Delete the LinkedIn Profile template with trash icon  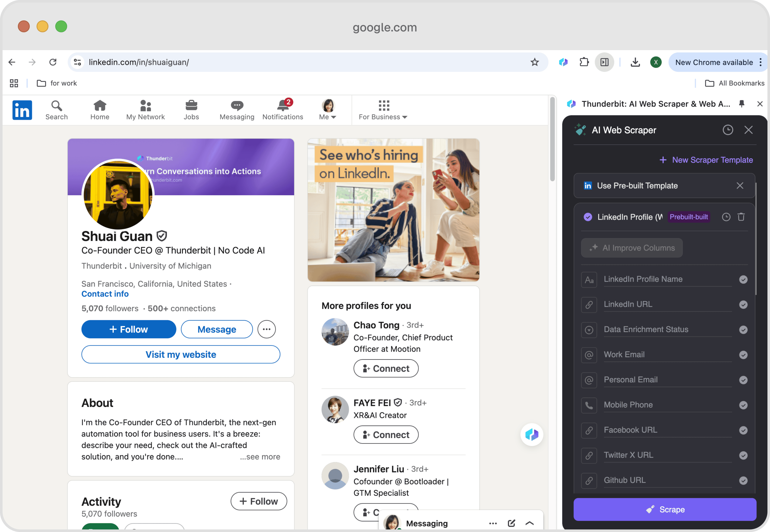(741, 217)
